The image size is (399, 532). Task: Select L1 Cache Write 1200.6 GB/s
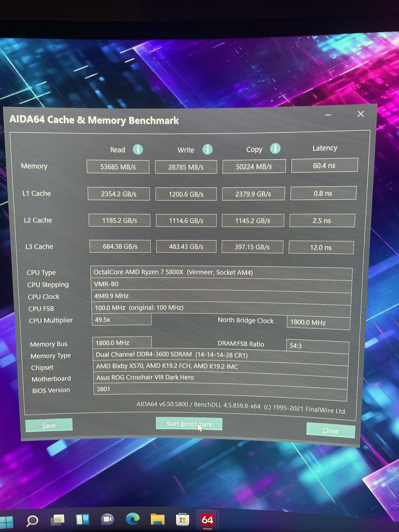[186, 194]
